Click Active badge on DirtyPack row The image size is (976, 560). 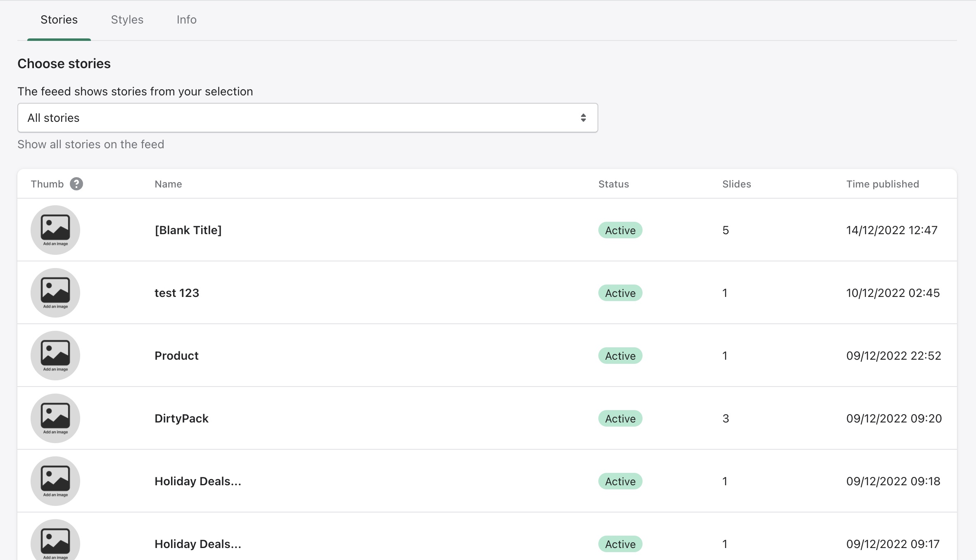pyautogui.click(x=620, y=418)
